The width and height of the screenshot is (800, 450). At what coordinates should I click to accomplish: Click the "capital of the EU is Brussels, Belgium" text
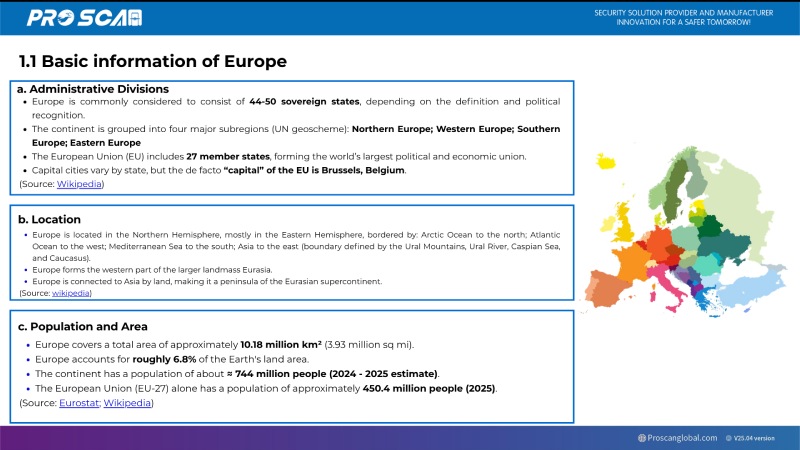(314, 170)
